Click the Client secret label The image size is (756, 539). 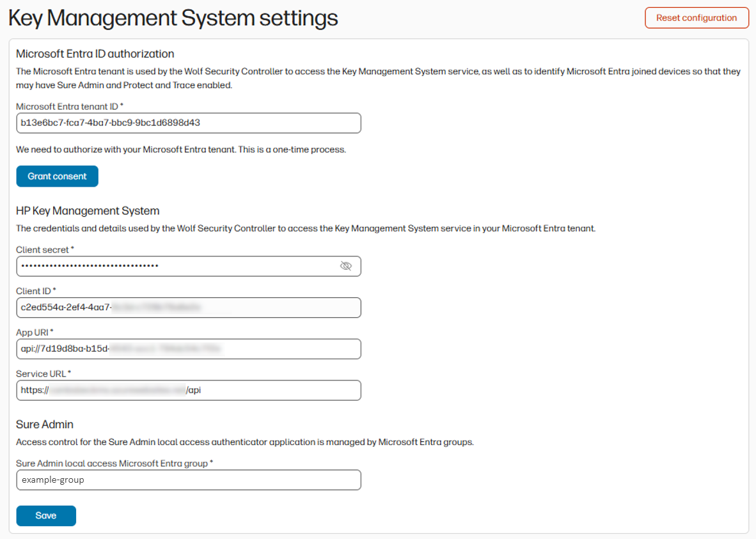[x=45, y=250]
